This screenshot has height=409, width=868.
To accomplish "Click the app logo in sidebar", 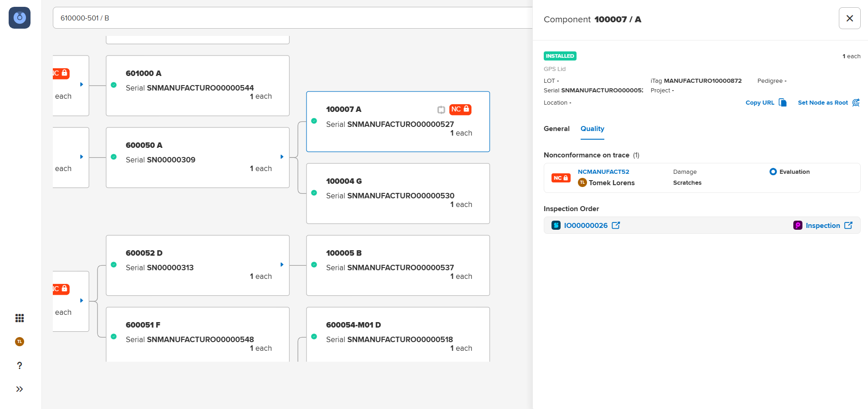I will pos(20,18).
